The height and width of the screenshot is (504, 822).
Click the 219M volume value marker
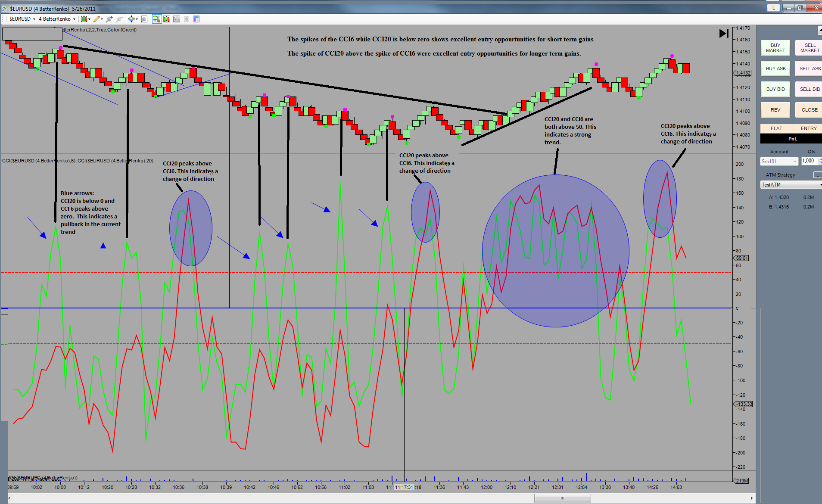pos(741,481)
